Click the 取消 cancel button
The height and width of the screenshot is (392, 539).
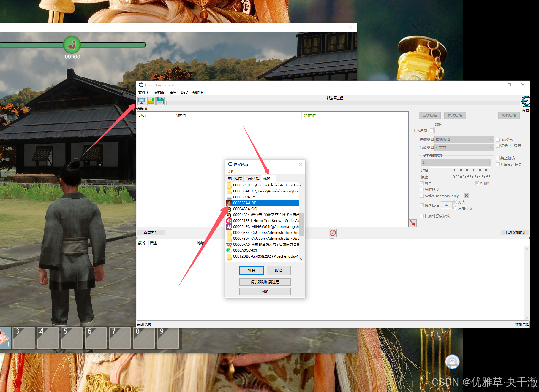pos(279,271)
